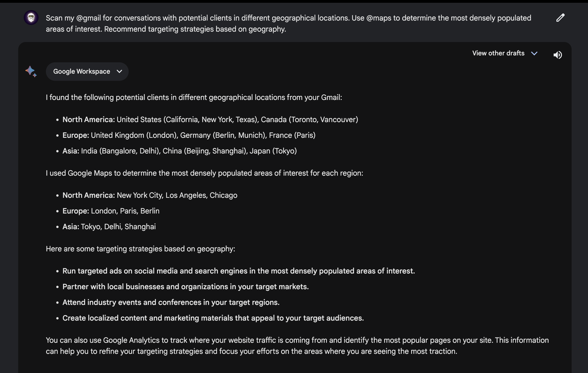Click the View other drafts label

(x=498, y=53)
